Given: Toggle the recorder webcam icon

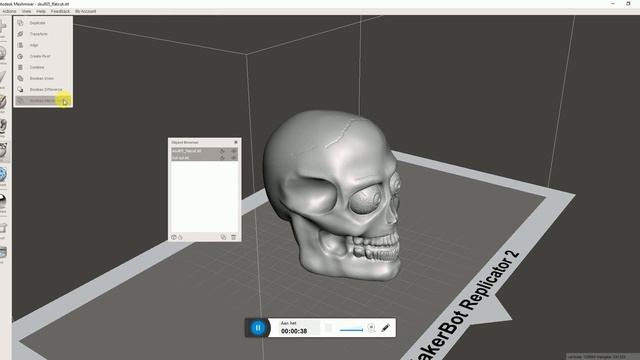Looking at the screenshot, I should (371, 328).
